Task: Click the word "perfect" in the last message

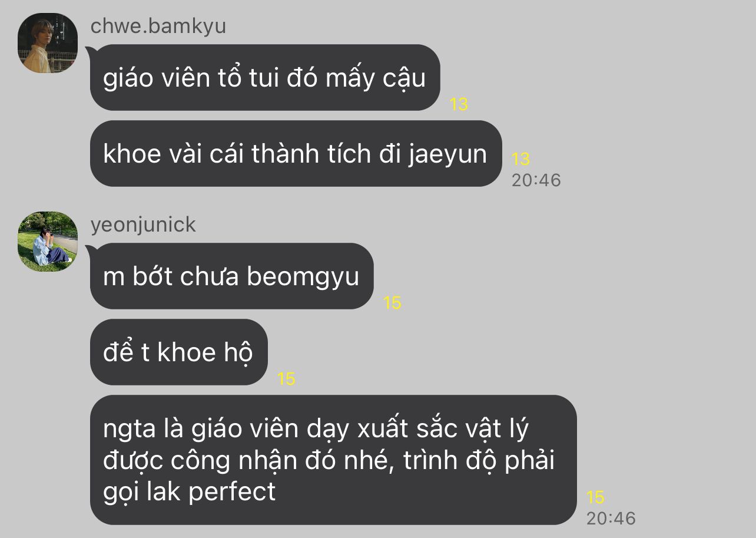Action: (x=232, y=491)
